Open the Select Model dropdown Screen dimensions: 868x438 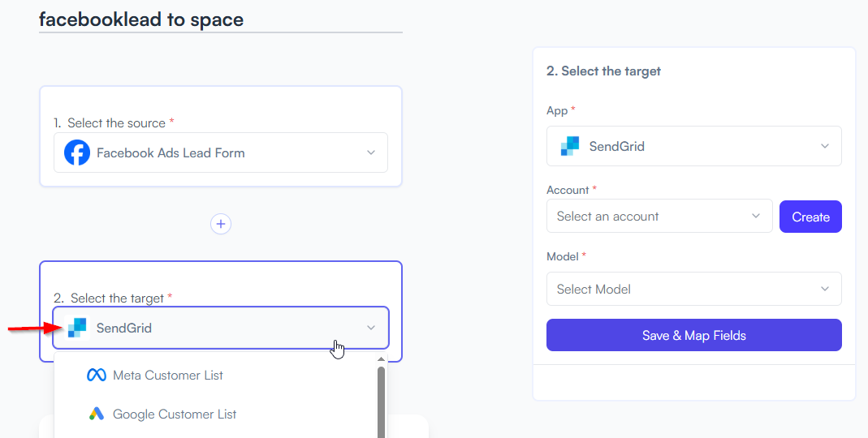click(x=693, y=289)
